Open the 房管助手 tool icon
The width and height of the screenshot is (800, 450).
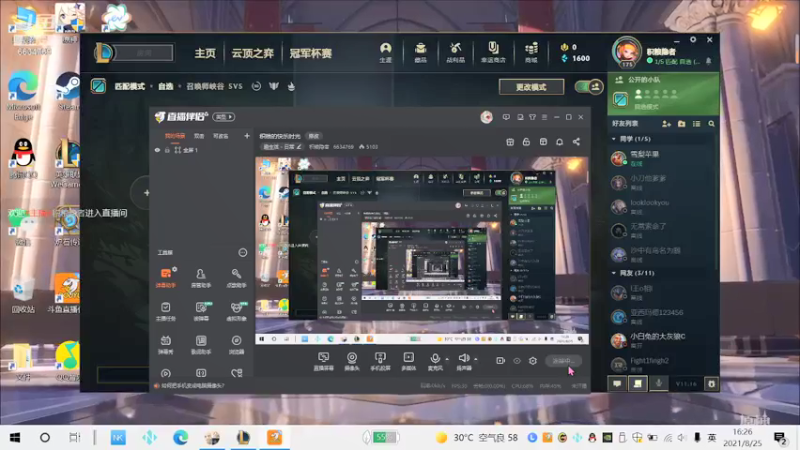pos(201,278)
